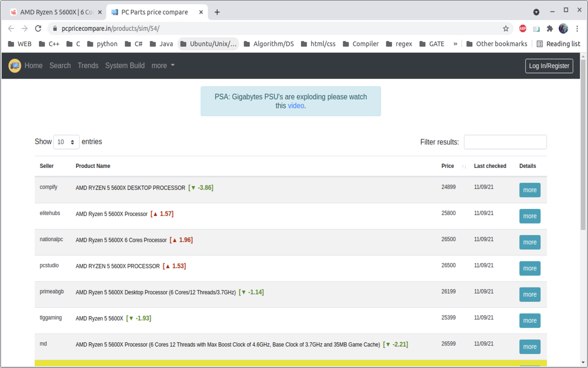Click the PC Price Compare site logo
The width and height of the screenshot is (588, 368).
pyautogui.click(x=15, y=66)
